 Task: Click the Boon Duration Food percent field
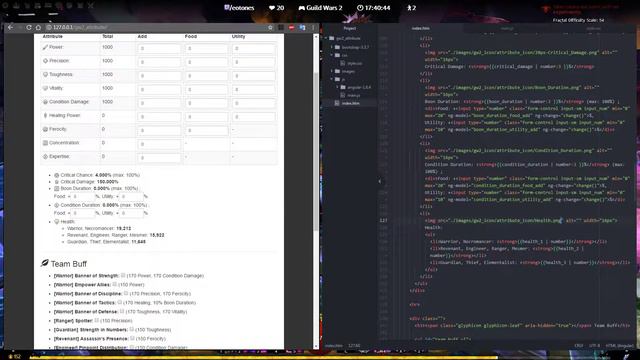(x=83, y=196)
